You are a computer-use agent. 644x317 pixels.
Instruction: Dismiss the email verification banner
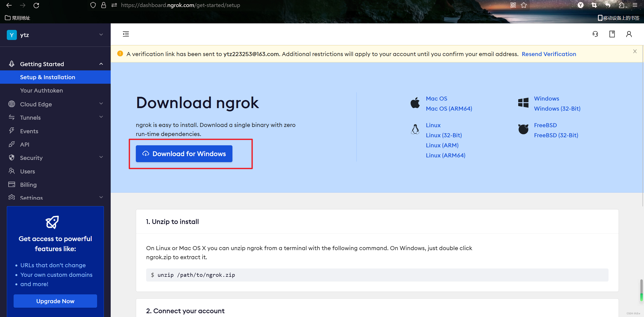point(635,51)
